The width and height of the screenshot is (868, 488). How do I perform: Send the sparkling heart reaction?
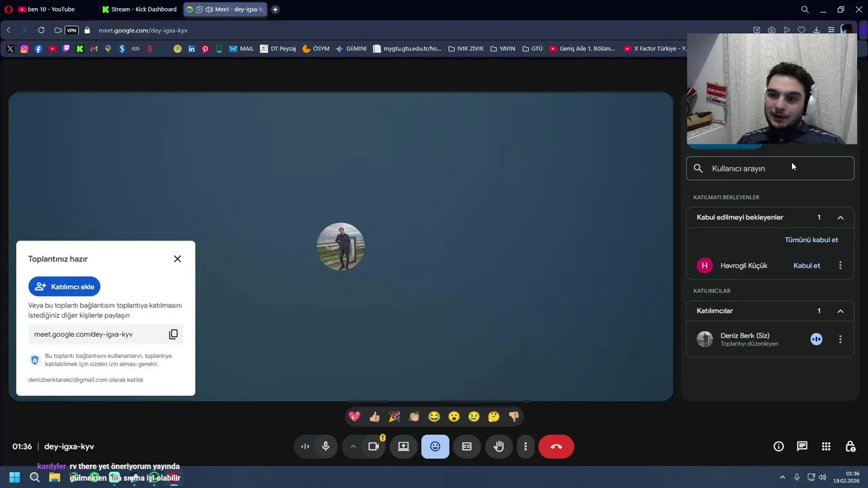(355, 416)
